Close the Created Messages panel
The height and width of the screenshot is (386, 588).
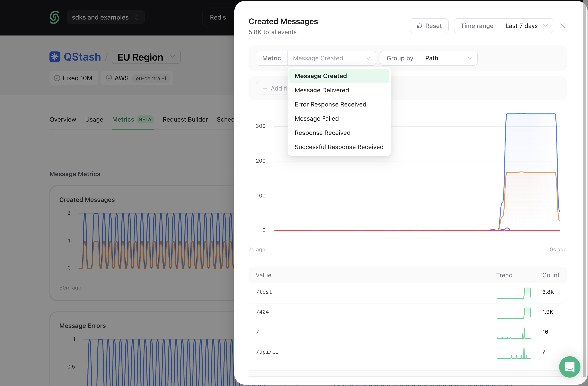click(562, 26)
